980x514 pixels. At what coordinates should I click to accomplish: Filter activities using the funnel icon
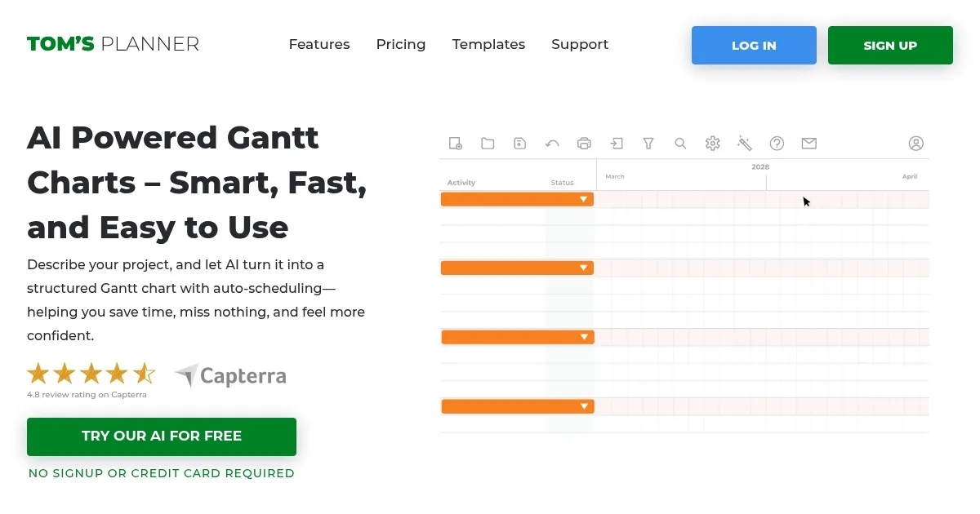[x=648, y=143]
